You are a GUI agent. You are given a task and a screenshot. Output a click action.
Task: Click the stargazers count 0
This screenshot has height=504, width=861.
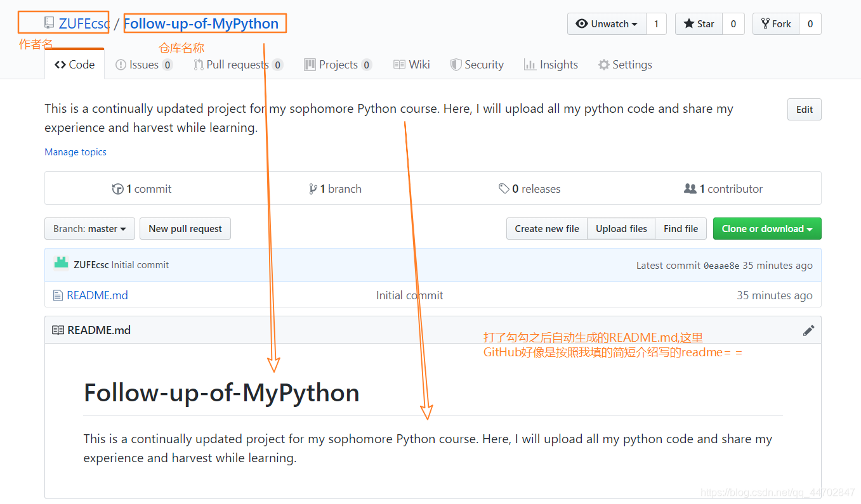click(733, 24)
